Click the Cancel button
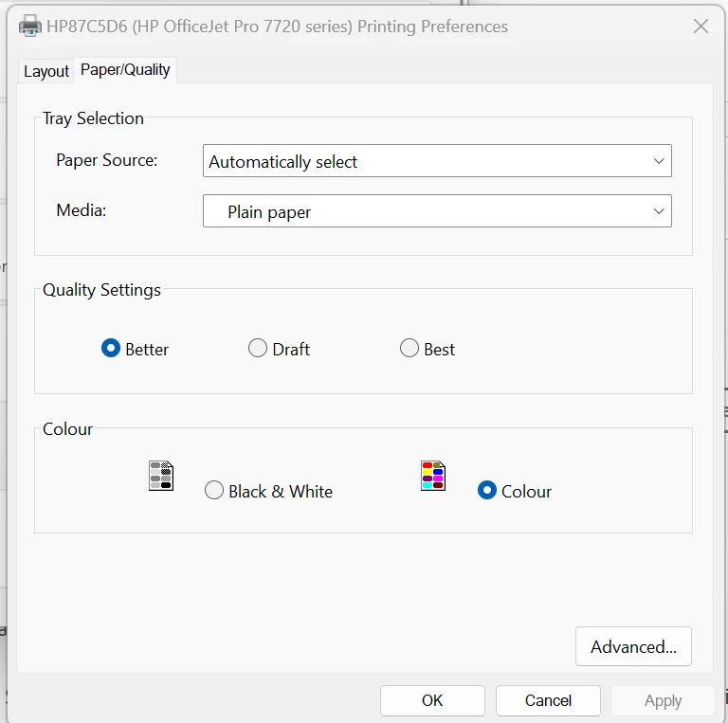This screenshot has width=728, height=723. coord(548,700)
